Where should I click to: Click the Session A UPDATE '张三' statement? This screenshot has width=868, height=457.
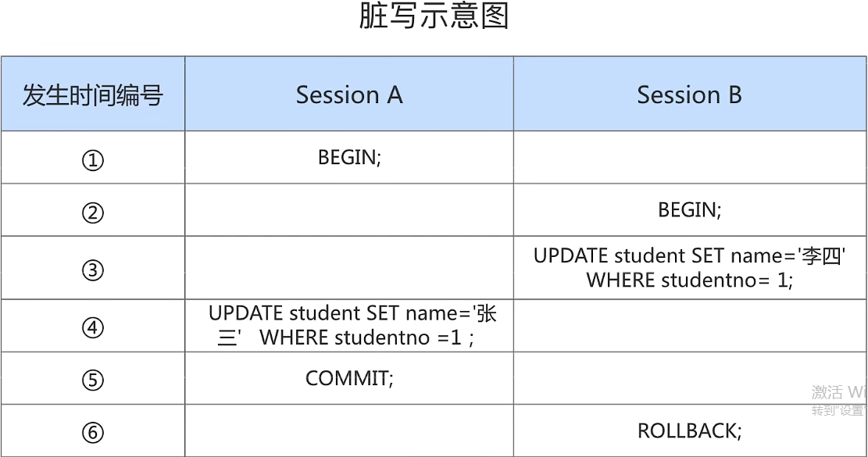(x=352, y=325)
